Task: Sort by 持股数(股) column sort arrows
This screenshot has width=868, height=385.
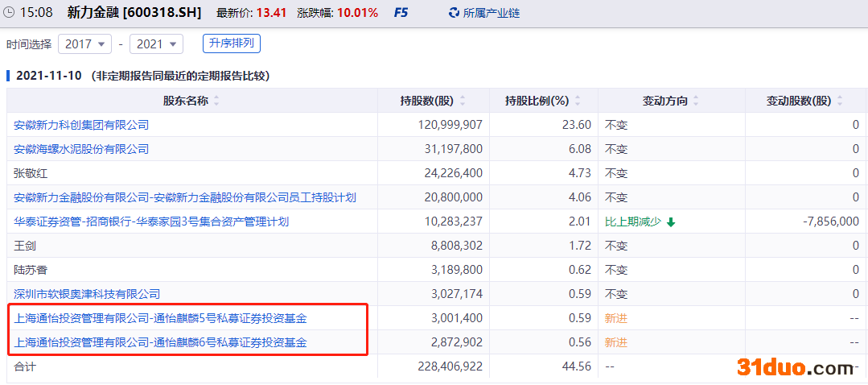Action: click(461, 101)
